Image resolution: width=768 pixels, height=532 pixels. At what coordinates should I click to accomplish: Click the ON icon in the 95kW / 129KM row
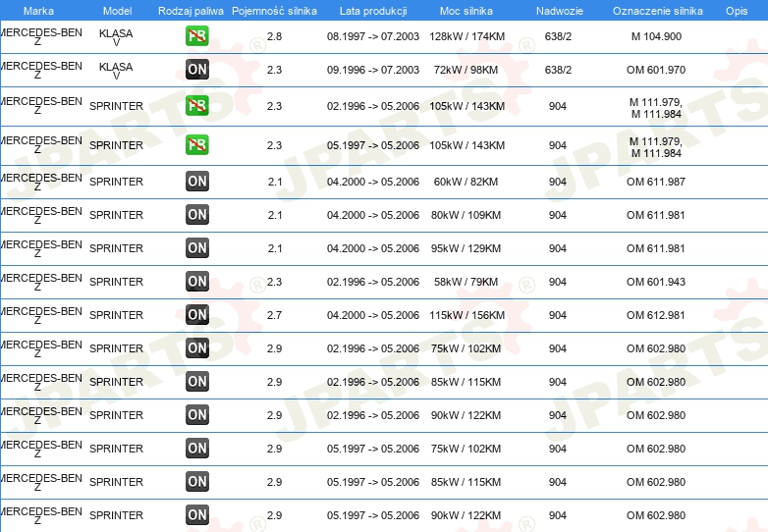(x=196, y=247)
